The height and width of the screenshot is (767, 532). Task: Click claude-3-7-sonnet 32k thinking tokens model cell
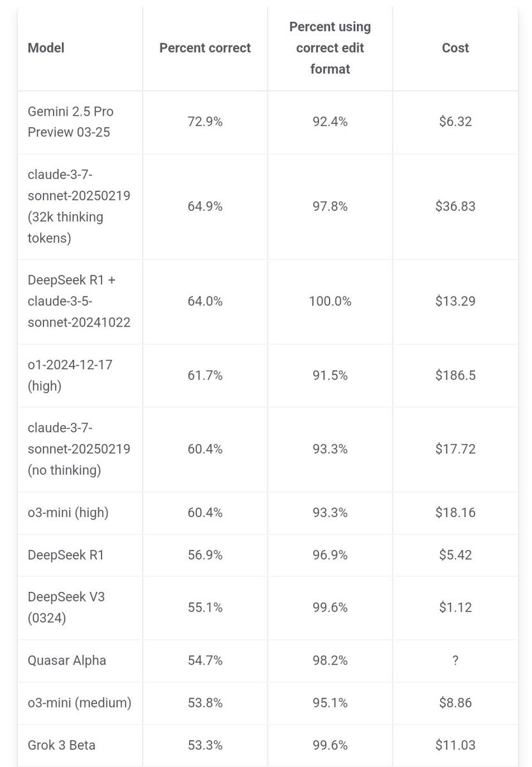click(79, 206)
